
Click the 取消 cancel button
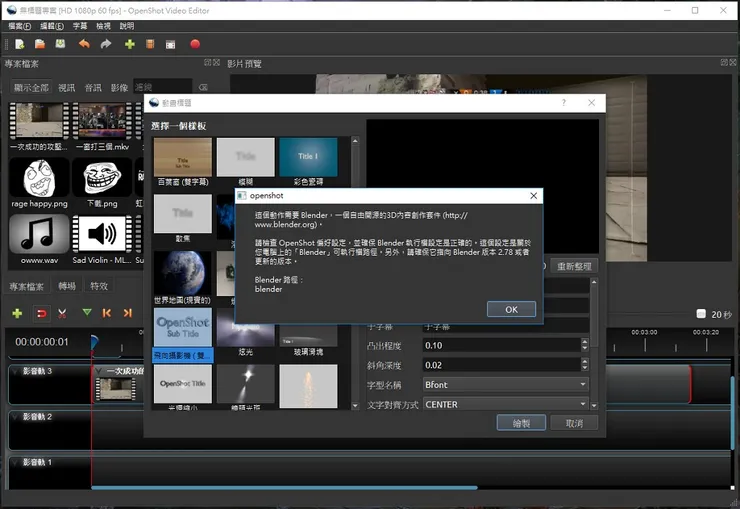(x=574, y=423)
